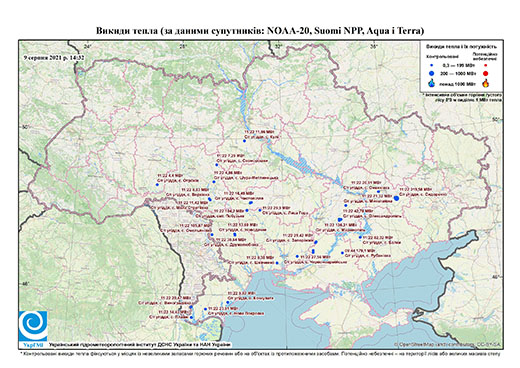Screen dimensions: 520x368
Task: Click the blue marker labeled 82,32 MW
Action: [x=360, y=237]
